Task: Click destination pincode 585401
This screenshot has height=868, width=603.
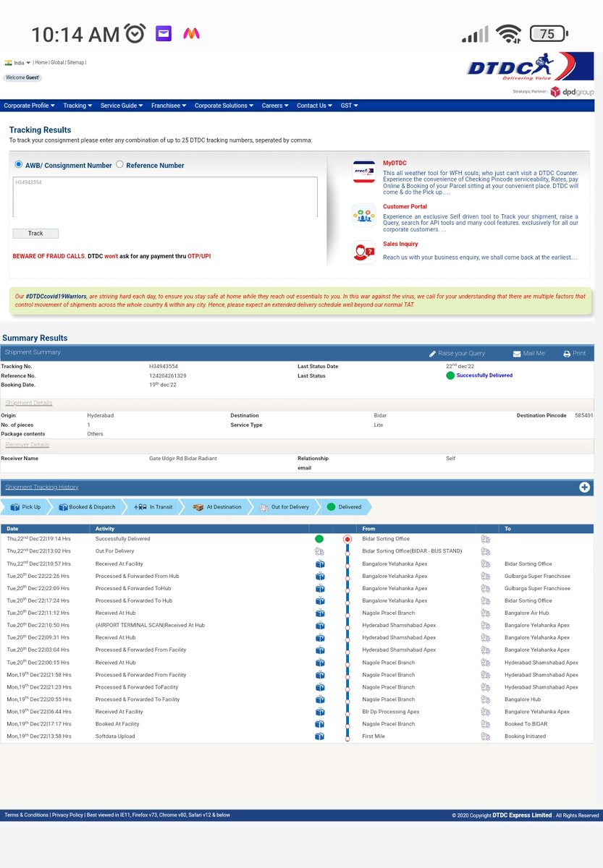Action: coord(584,416)
